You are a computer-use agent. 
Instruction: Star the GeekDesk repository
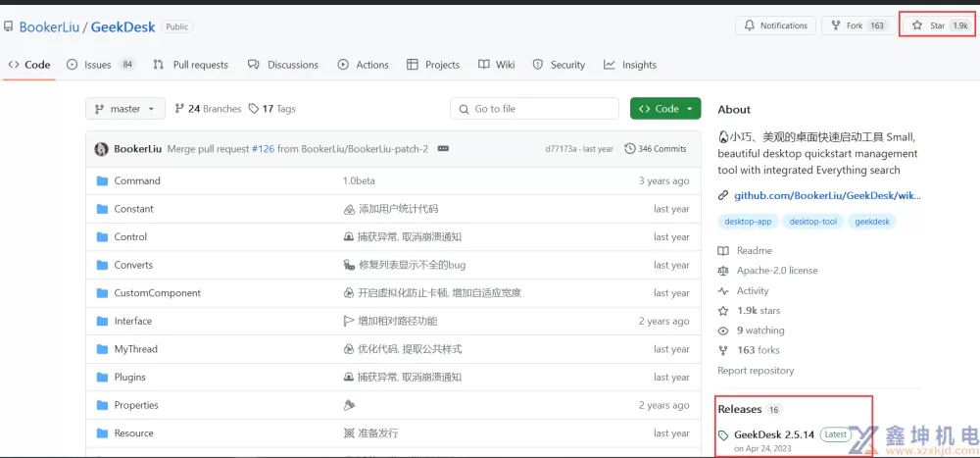940,25
